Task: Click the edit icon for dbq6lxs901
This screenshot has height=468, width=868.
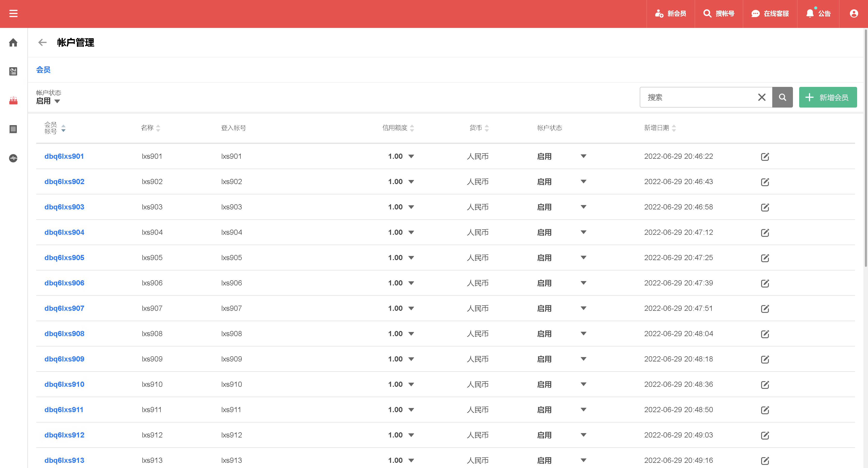Action: (765, 157)
